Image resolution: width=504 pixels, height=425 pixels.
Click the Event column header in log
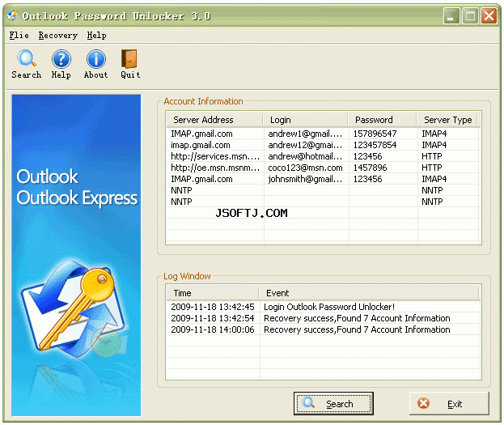point(370,293)
